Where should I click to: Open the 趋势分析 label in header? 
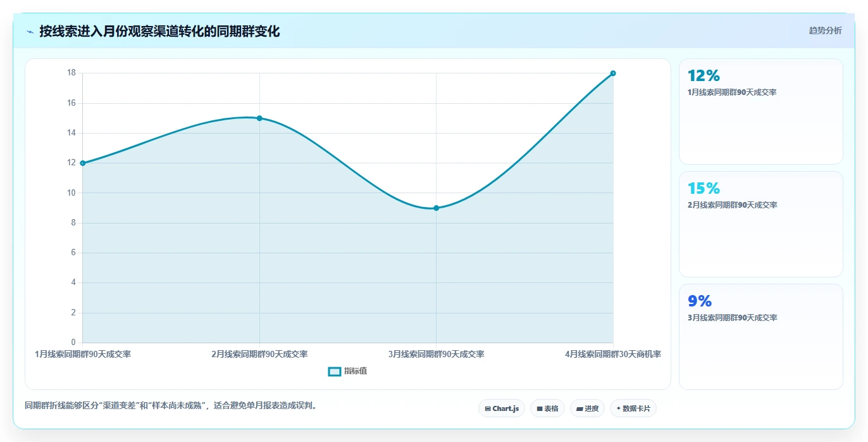pos(825,30)
